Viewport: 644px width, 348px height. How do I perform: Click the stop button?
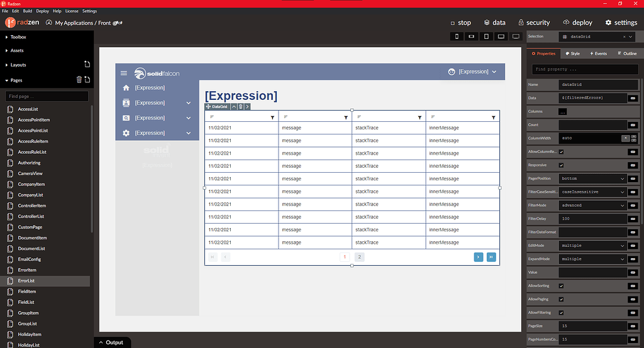pos(460,23)
